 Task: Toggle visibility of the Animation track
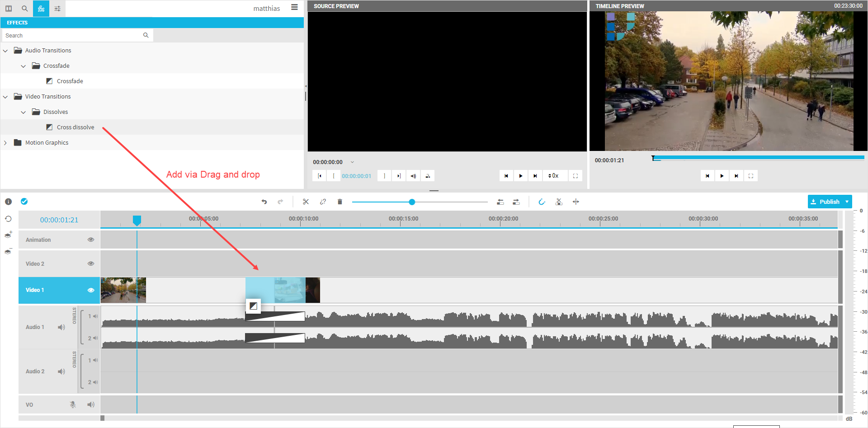pyautogui.click(x=91, y=240)
